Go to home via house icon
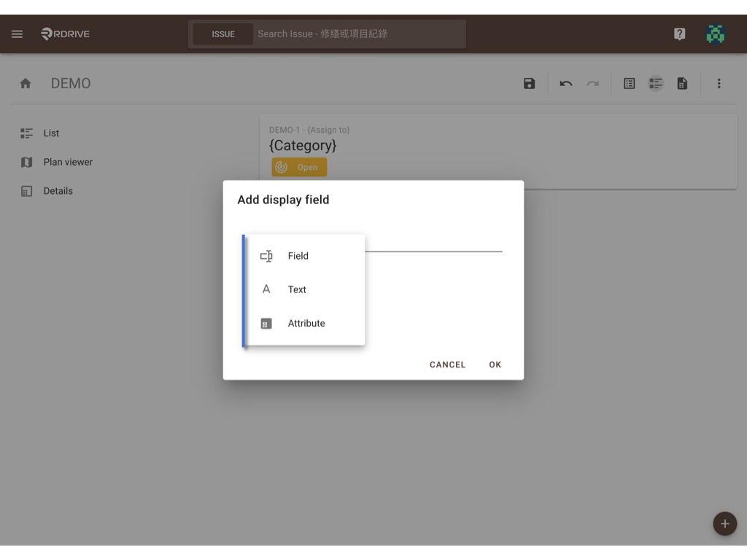Image resolution: width=747 pixels, height=560 pixels. tap(26, 84)
